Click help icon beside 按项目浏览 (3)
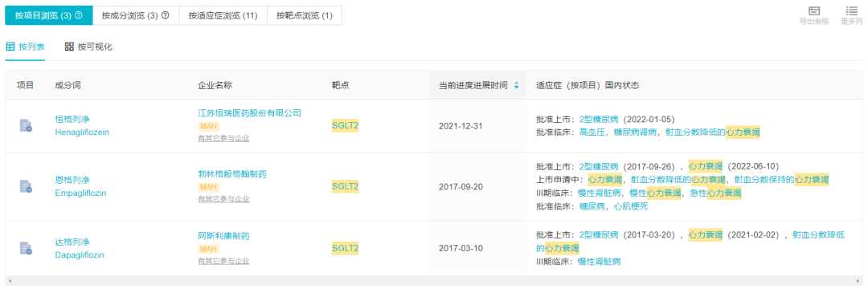Viewport: 868px width, 293px height. click(x=79, y=15)
